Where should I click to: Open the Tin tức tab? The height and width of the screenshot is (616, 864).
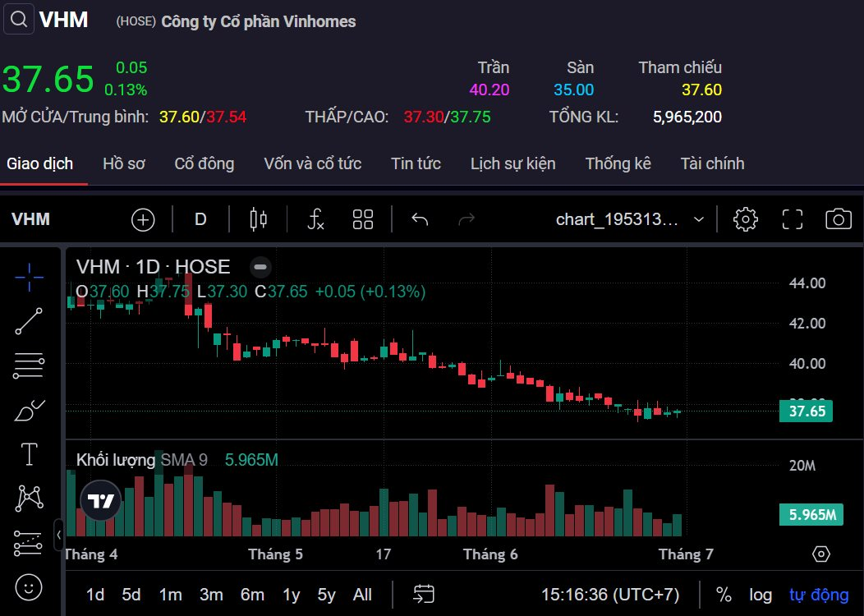coord(416,163)
